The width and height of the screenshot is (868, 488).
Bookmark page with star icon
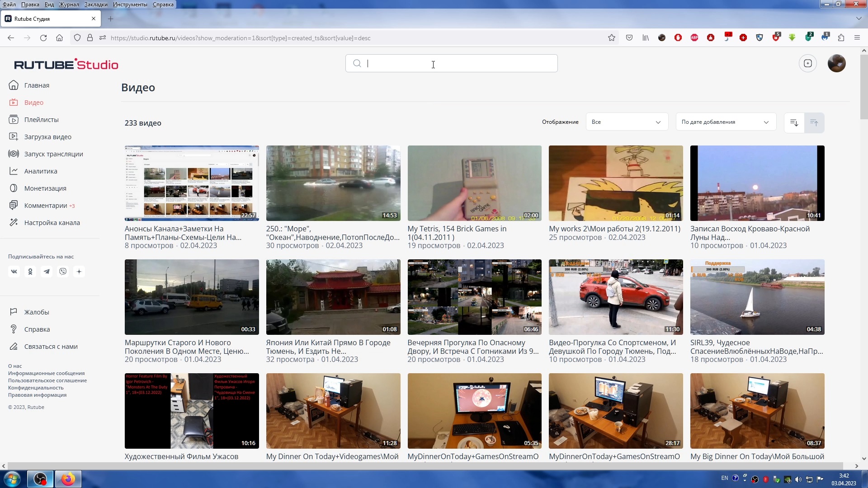[x=611, y=38]
